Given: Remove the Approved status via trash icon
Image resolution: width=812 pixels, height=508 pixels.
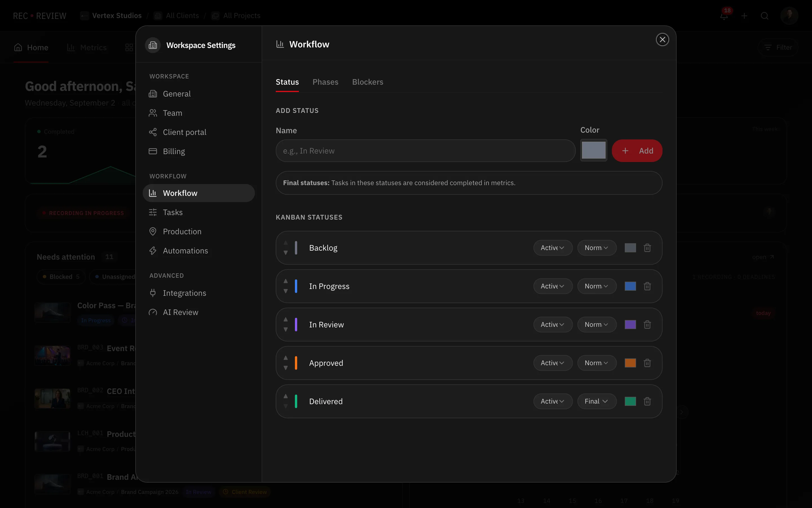Looking at the screenshot, I should coord(647,363).
